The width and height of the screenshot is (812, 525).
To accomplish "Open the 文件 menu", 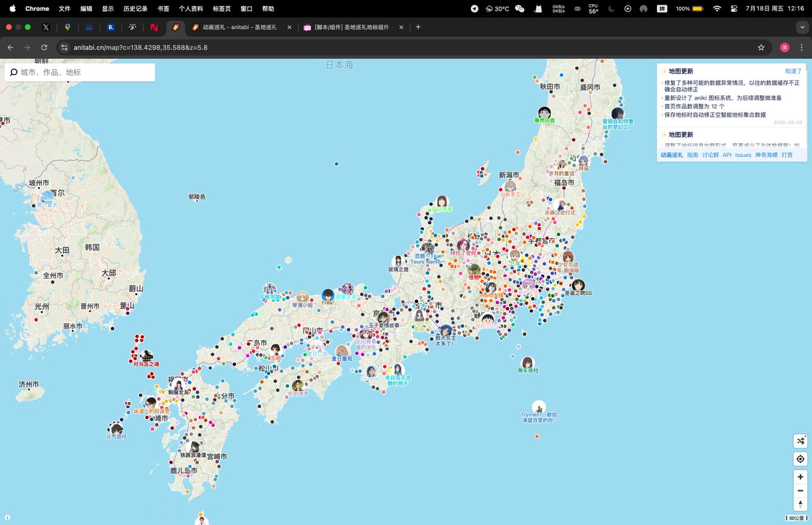I will [x=64, y=8].
